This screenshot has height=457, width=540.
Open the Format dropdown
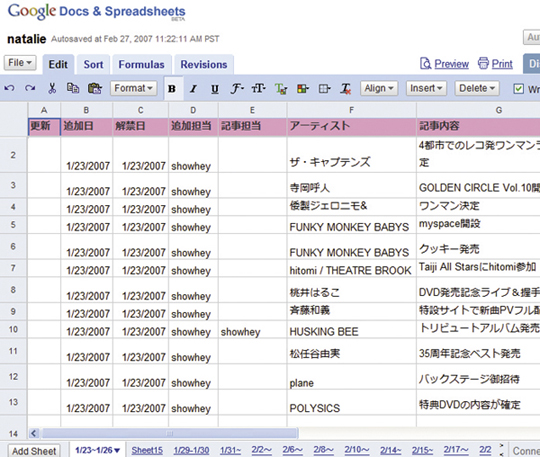(x=133, y=89)
